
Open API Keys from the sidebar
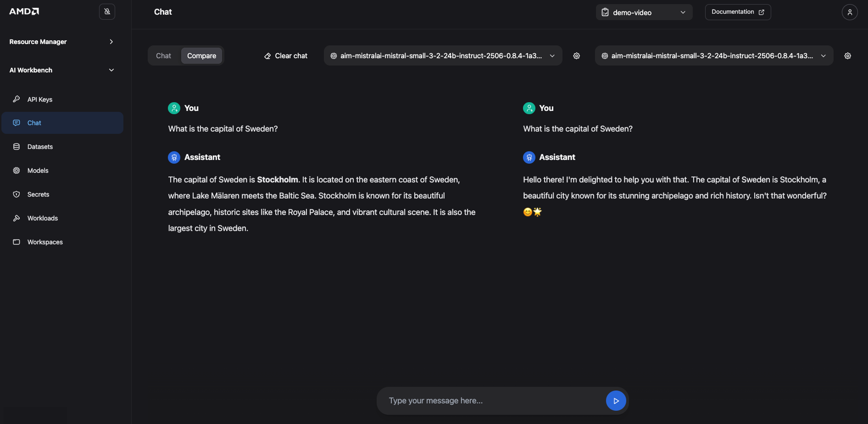pos(40,99)
